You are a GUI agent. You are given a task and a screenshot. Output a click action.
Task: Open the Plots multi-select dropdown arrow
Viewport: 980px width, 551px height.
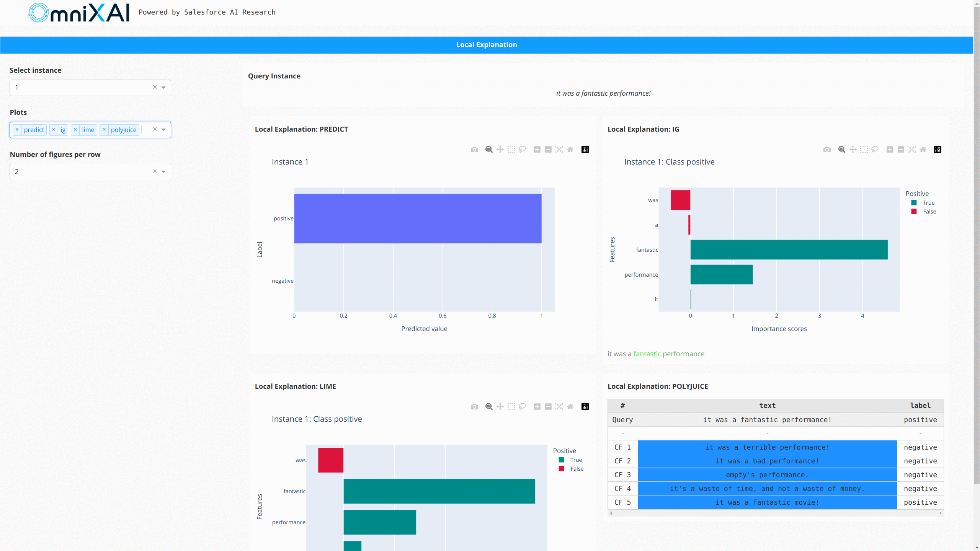tap(163, 130)
